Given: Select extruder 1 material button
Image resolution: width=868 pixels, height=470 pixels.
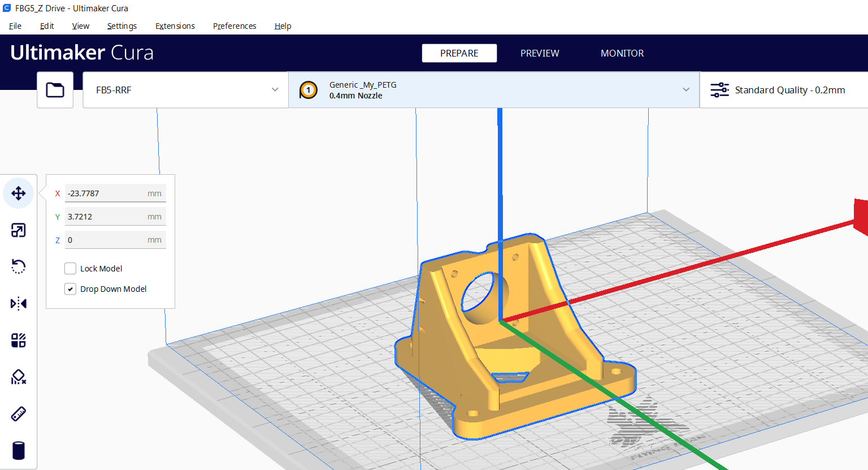Looking at the screenshot, I should click(x=309, y=89).
